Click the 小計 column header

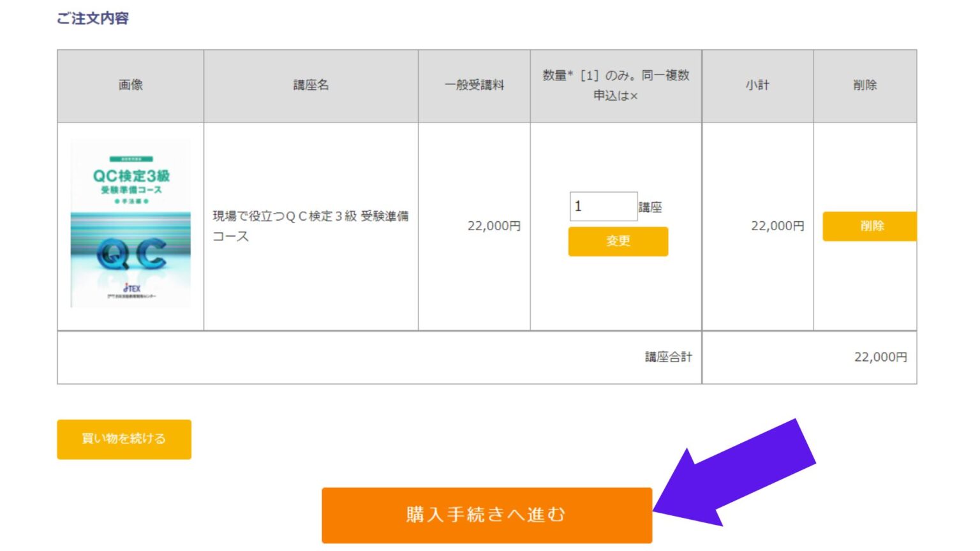click(757, 85)
